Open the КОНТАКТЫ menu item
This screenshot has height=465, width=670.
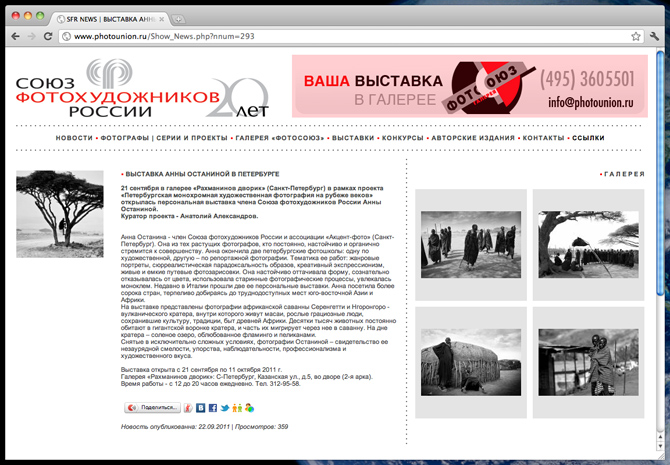click(x=544, y=138)
